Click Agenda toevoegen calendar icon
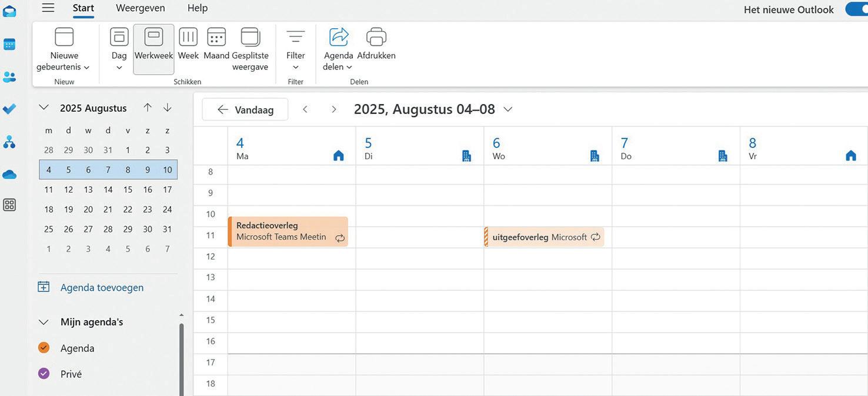The width and height of the screenshot is (868, 396). 44,287
